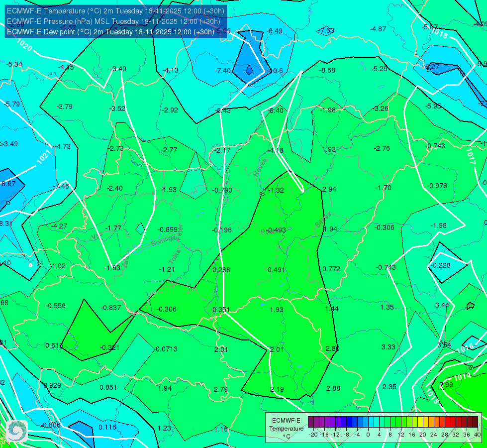Select the ECMWF-E Pressure MSL layer title
Screen dimensions: 487x448
[114, 21]
